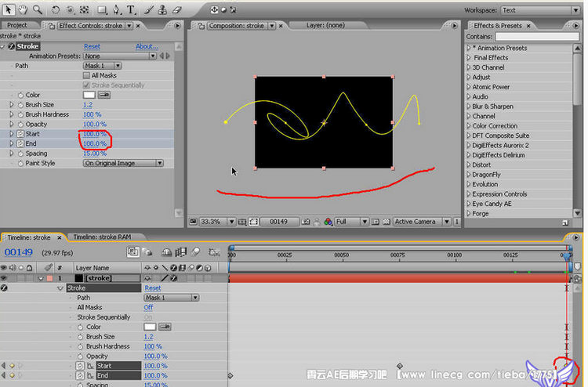588x387 pixels.
Task: Select the Composition: stroke tab
Action: click(236, 26)
